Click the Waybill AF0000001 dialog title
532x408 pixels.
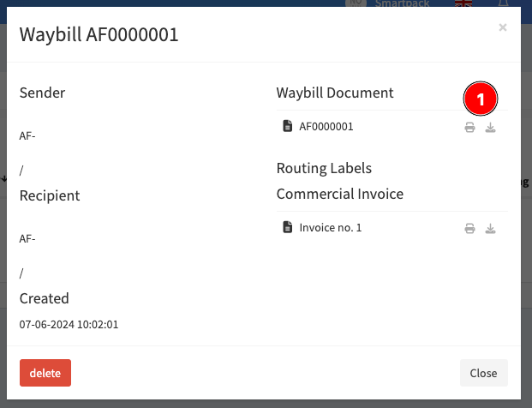point(99,34)
